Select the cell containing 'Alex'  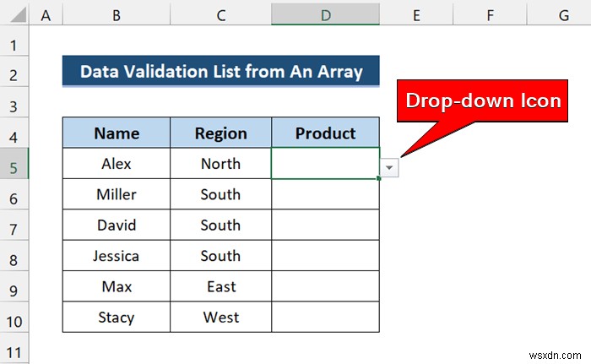(117, 163)
